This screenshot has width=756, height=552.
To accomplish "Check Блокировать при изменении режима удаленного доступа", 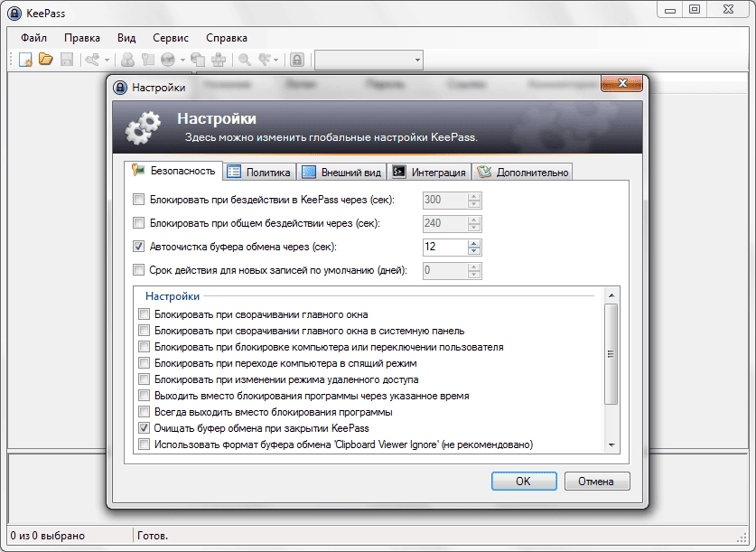I will click(144, 379).
